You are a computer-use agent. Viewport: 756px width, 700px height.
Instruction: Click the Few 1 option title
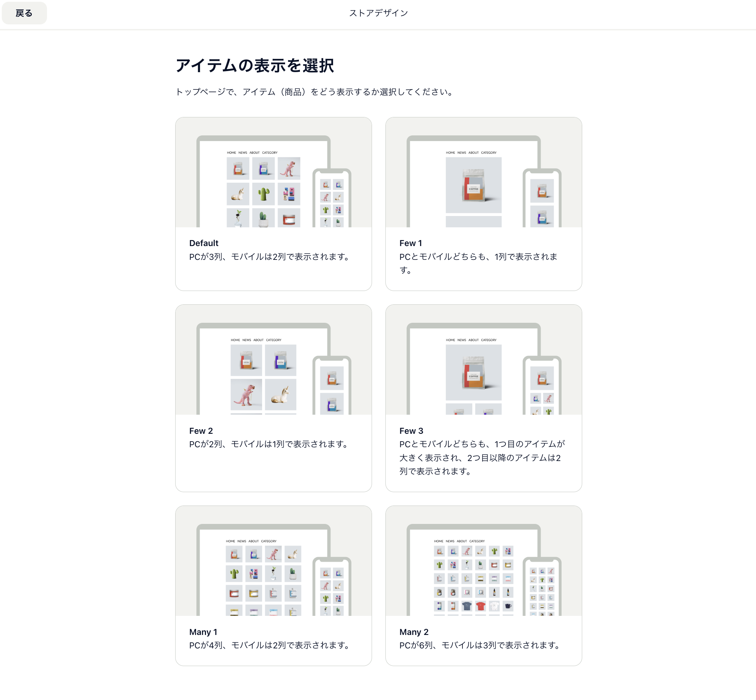(x=411, y=243)
